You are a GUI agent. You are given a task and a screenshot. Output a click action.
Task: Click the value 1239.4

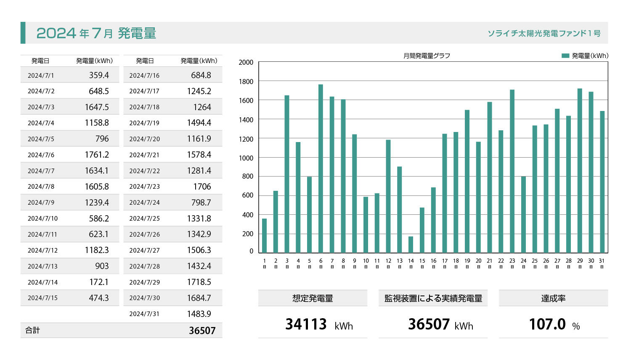tap(97, 203)
